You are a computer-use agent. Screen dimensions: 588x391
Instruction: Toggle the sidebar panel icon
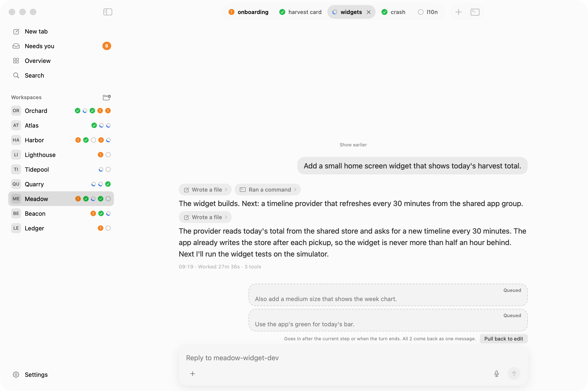click(x=107, y=12)
